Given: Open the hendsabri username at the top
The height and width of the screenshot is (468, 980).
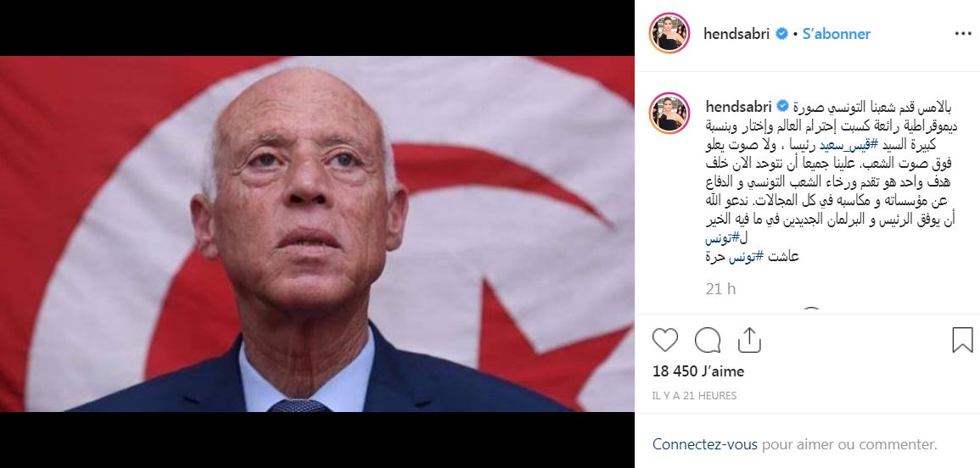Looking at the screenshot, I should click(738, 34).
